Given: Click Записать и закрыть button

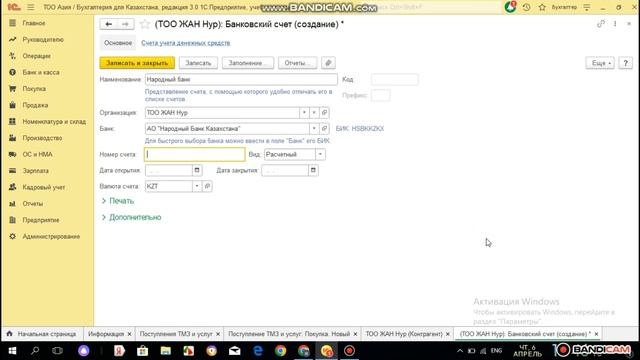Looking at the screenshot, I should (x=137, y=63).
